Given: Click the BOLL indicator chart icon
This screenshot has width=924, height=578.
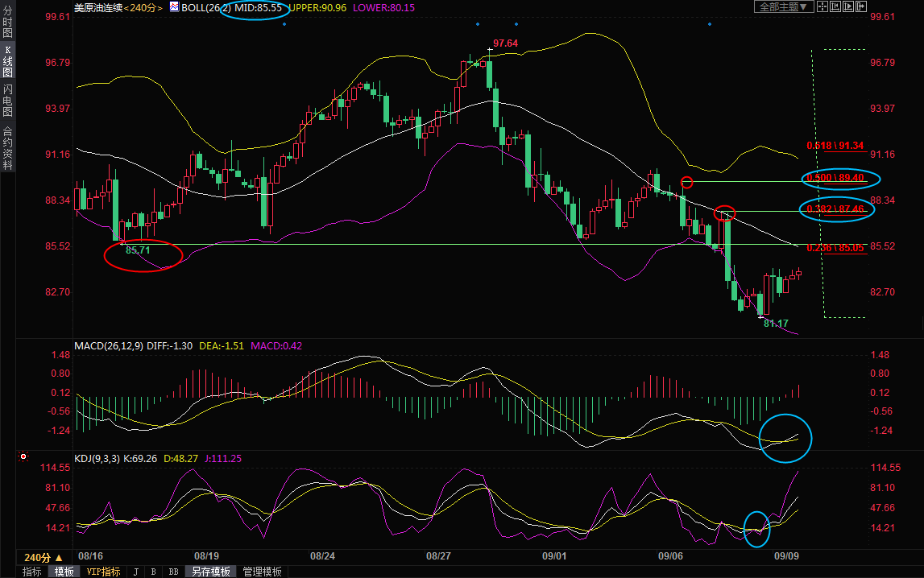Looking at the screenshot, I should point(173,6).
